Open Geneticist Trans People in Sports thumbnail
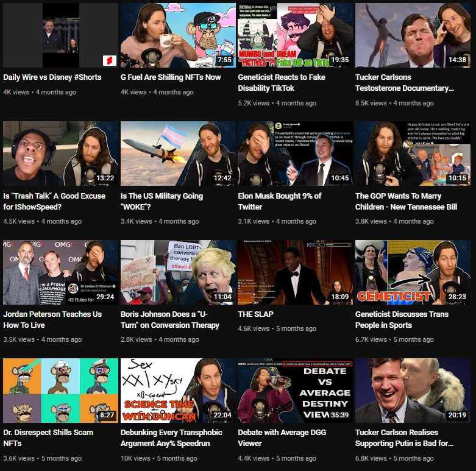This screenshot has height=471, width=476. click(x=413, y=272)
